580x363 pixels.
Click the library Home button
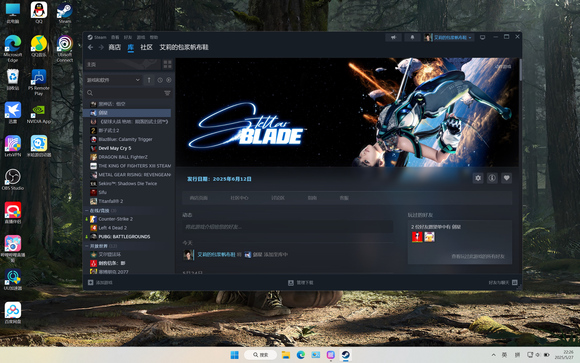(122, 64)
